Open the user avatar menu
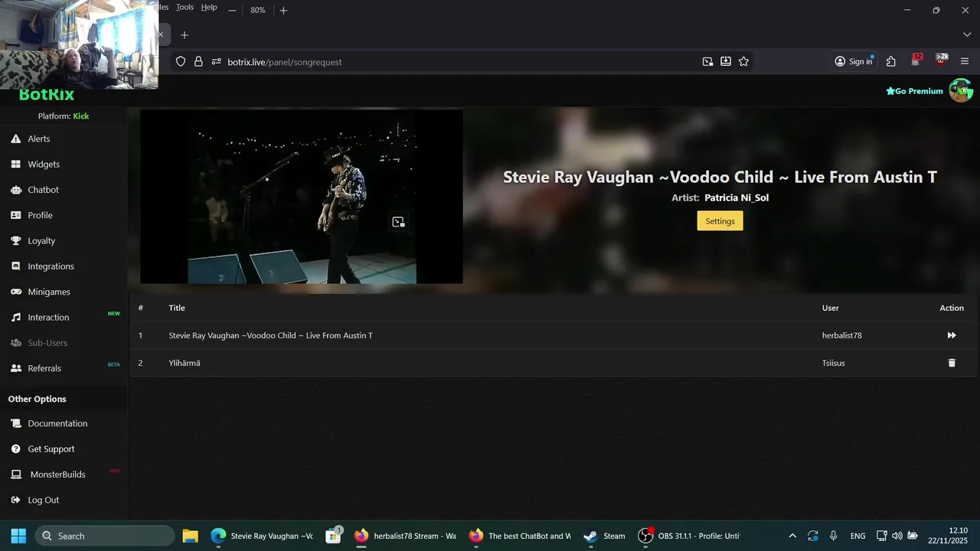Screen dimensions: 980x551 click(961, 90)
